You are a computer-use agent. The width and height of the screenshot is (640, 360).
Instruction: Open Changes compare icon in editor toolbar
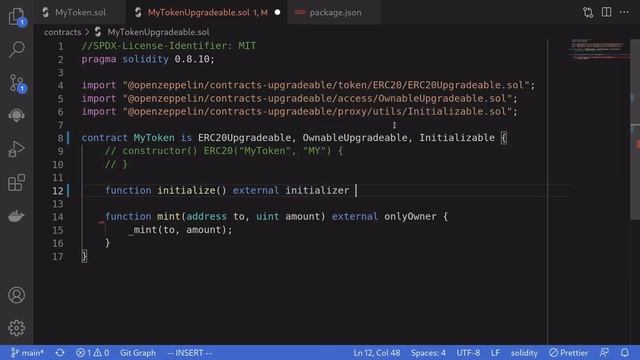pyautogui.click(x=588, y=12)
